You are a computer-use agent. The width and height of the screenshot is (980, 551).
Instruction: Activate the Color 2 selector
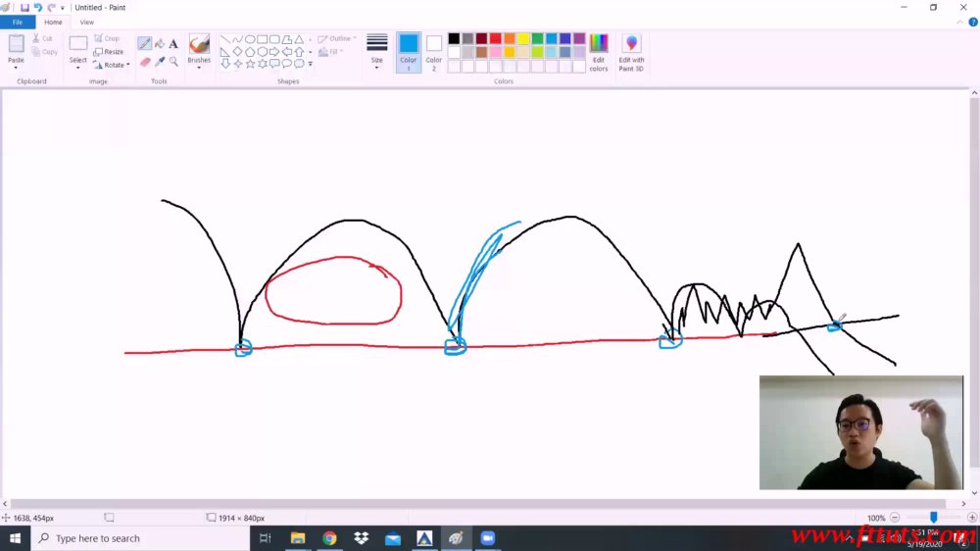(434, 53)
